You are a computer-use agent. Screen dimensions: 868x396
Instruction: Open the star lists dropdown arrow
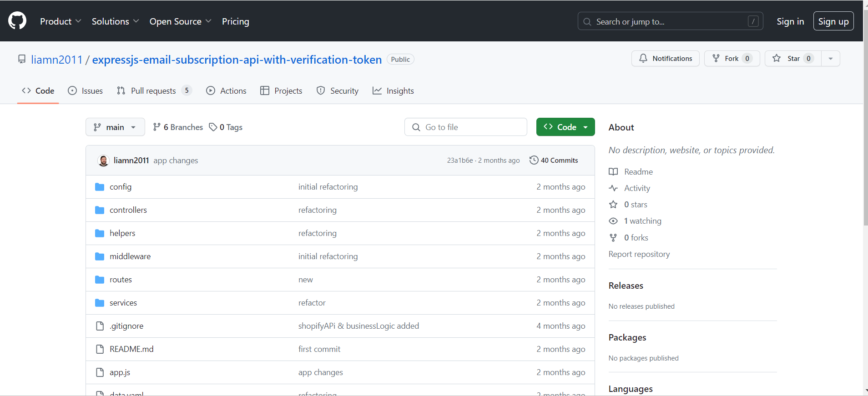(831, 58)
